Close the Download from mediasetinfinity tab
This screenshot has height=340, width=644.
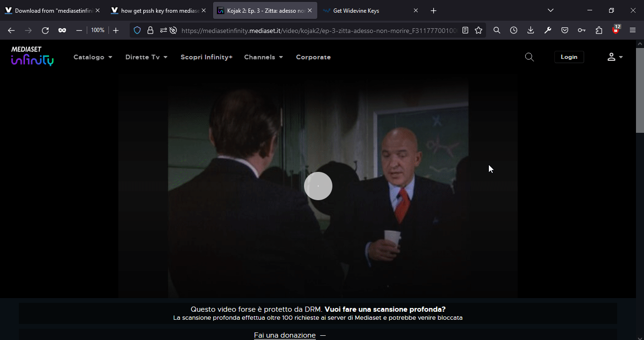tap(98, 10)
